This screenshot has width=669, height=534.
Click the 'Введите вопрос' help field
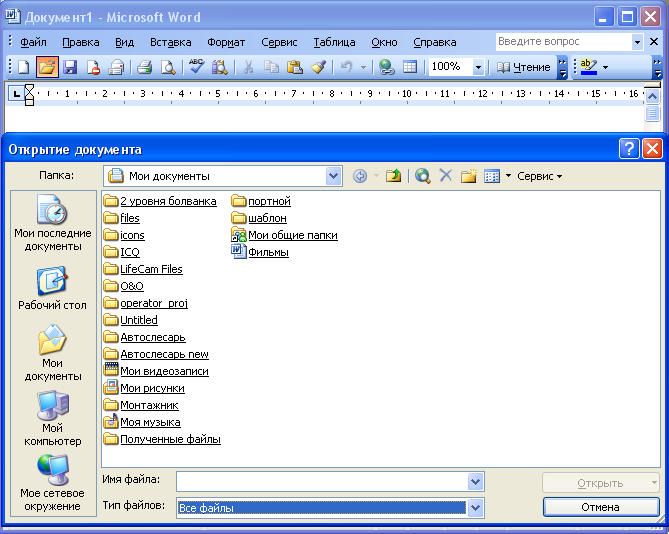coord(564,42)
